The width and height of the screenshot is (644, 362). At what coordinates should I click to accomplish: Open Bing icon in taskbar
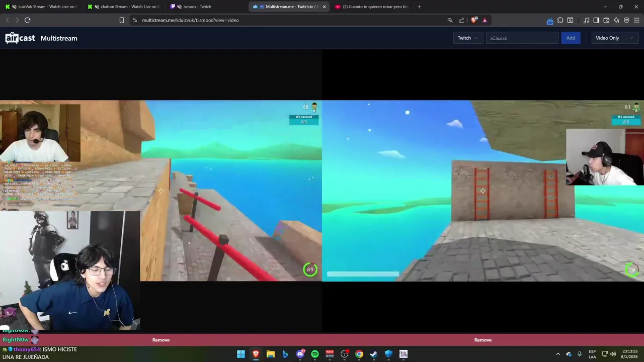point(285,354)
